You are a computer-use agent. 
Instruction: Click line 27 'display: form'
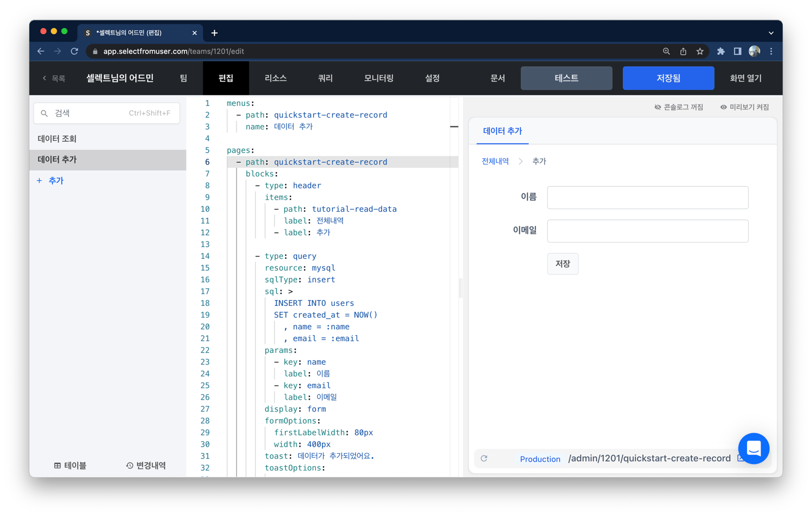tap(295, 409)
